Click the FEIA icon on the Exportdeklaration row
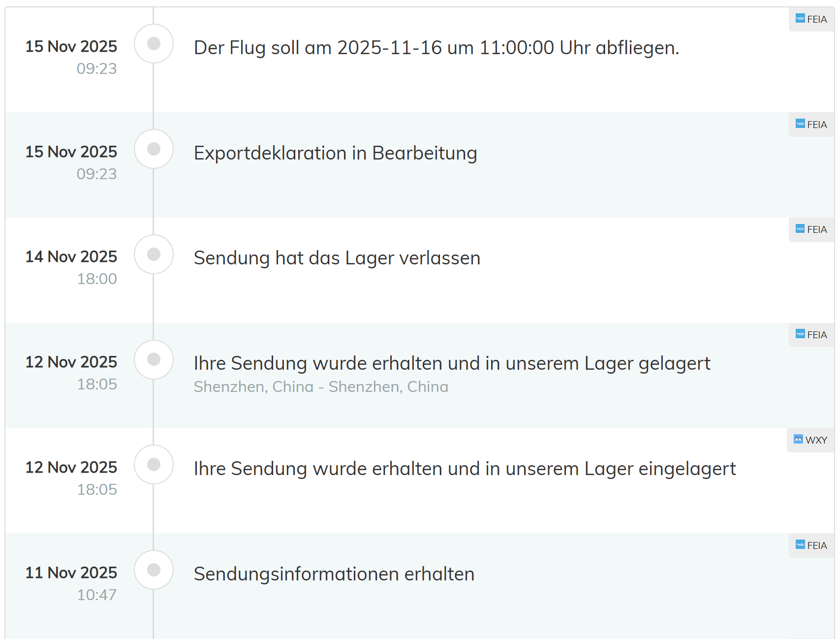Screen dimensions: 840x639 pyautogui.click(x=800, y=124)
